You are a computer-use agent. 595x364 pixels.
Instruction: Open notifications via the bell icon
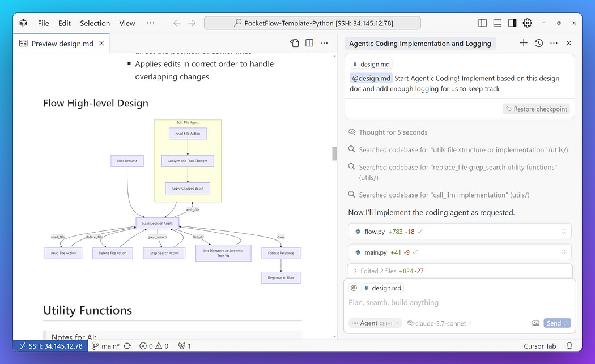[569, 346]
